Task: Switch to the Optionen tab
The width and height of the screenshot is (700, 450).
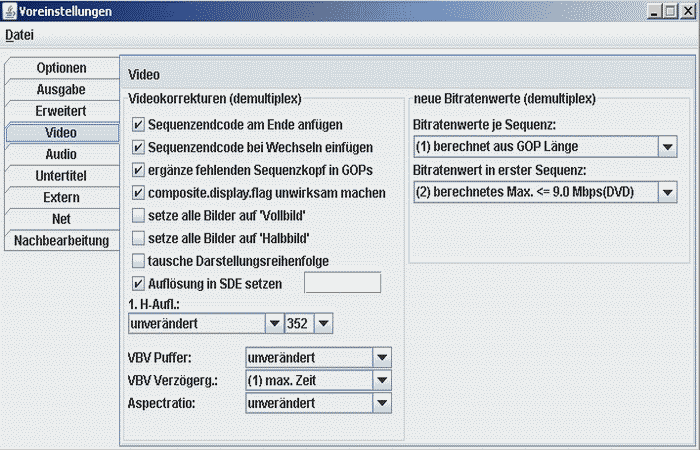Action: [x=61, y=68]
